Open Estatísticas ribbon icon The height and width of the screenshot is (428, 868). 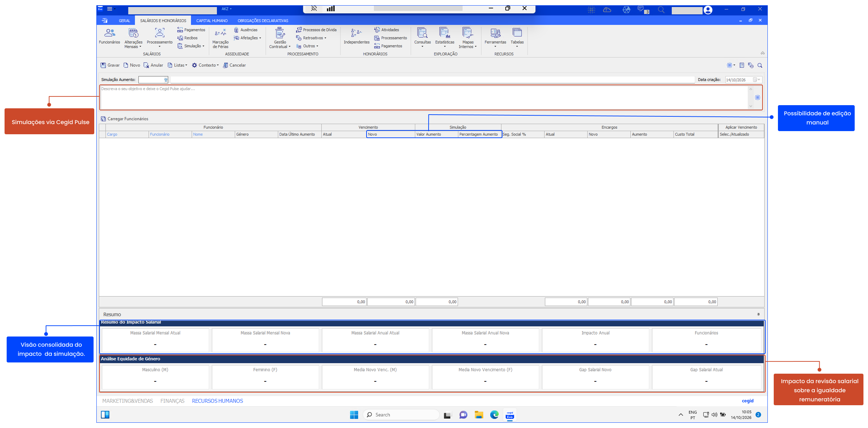coord(445,38)
